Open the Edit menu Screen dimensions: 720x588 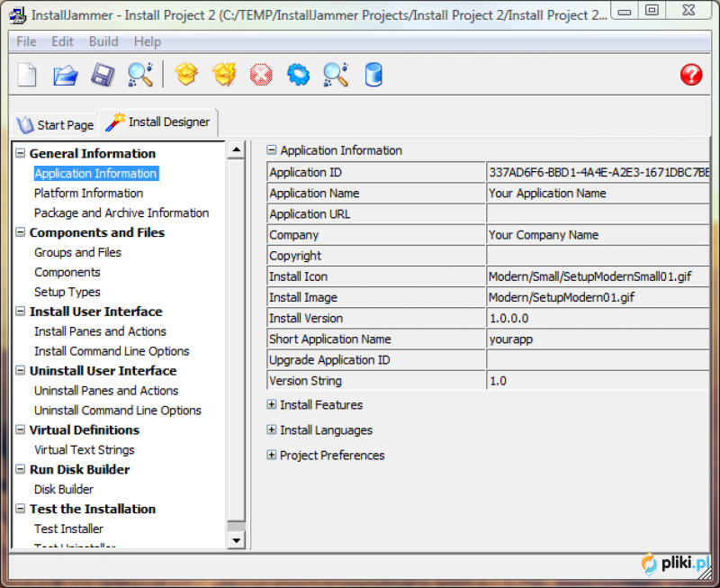[x=62, y=41]
